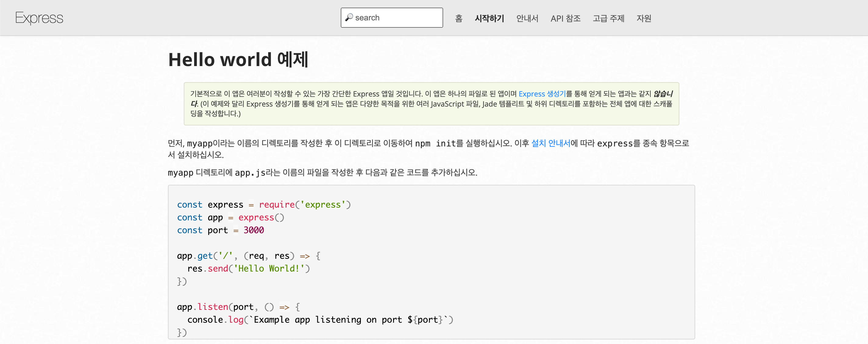Click code line const port = 3000
This screenshot has width=868, height=344.
click(x=220, y=230)
